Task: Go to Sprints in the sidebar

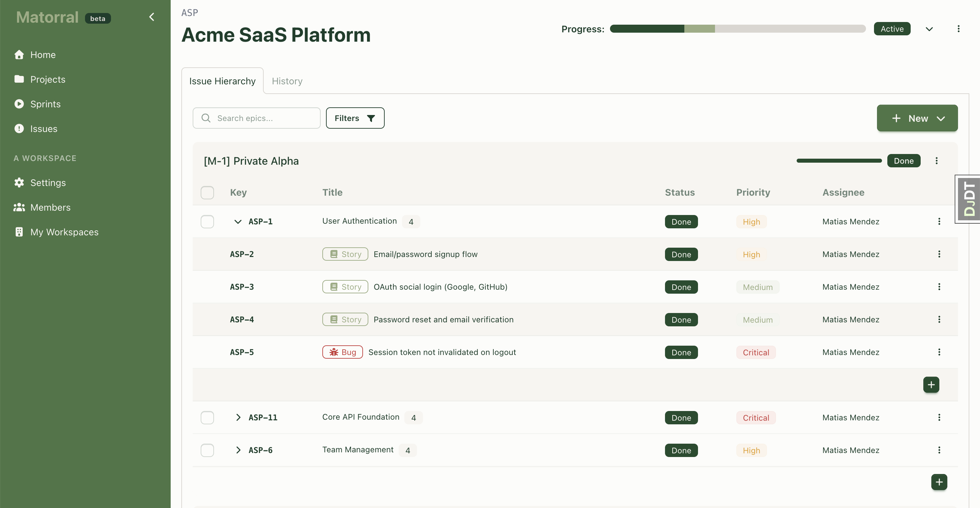Action: [x=45, y=104]
